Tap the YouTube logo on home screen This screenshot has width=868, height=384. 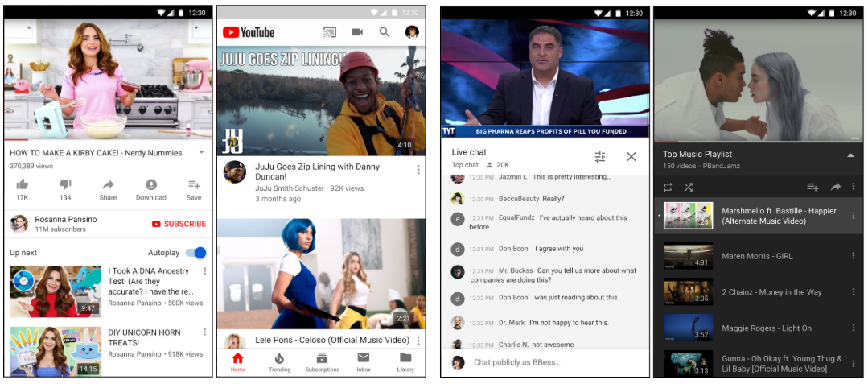249,33
